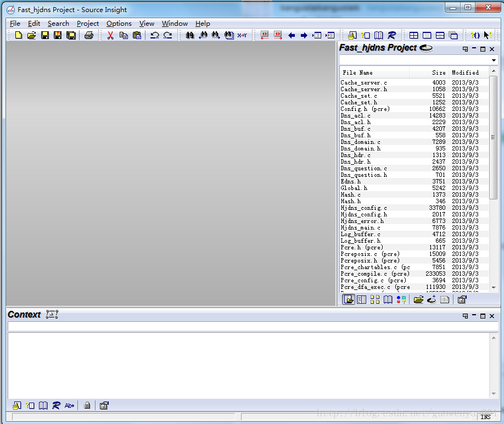Click the project file list scrollbar thumb
The width and height of the screenshot is (504, 424).
click(494, 137)
